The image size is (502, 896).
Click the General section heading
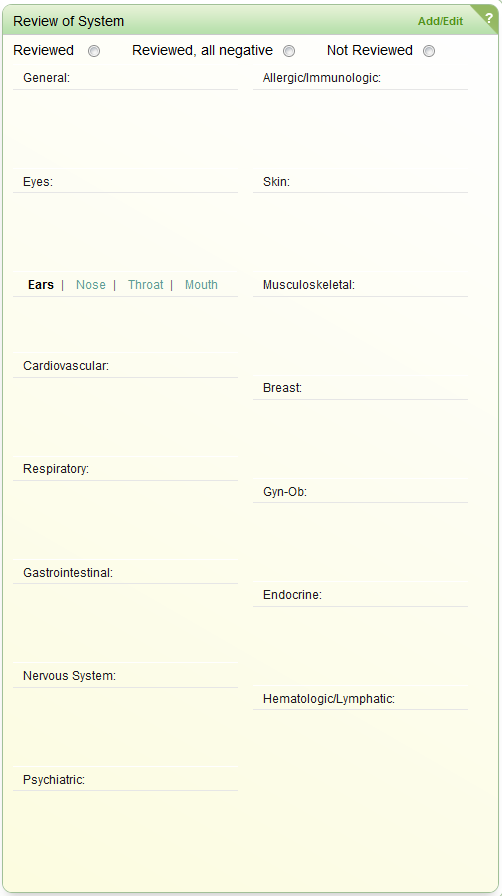[x=46, y=78]
